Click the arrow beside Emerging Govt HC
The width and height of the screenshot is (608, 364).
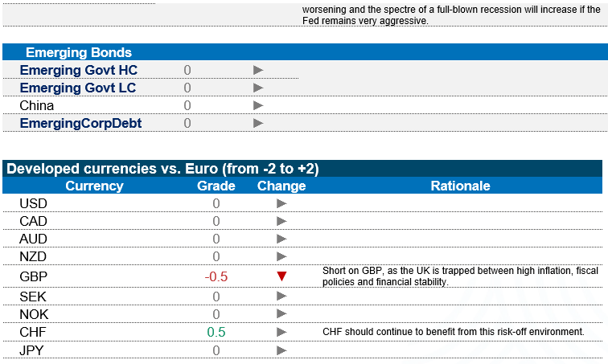(x=258, y=71)
